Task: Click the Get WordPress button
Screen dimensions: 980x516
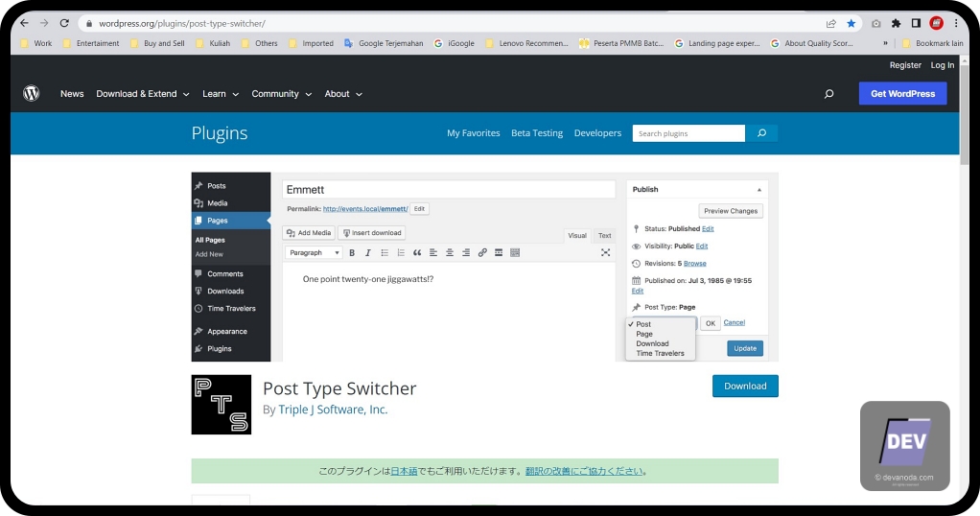Action: pos(902,94)
